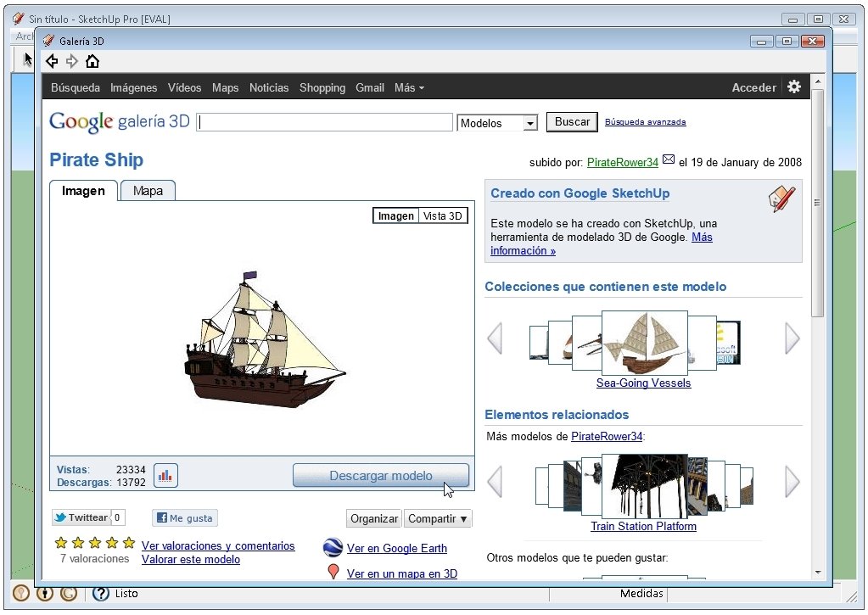Expand the Más menu in Google bar
This screenshot has height=615, width=868.
click(409, 87)
